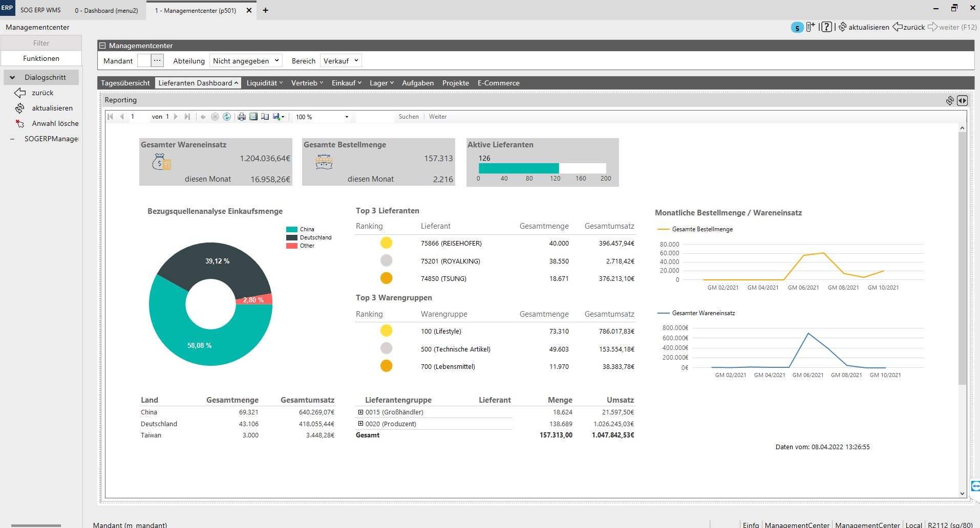Open the 100 % zoom level dropdown
980x528 pixels.
(347, 117)
